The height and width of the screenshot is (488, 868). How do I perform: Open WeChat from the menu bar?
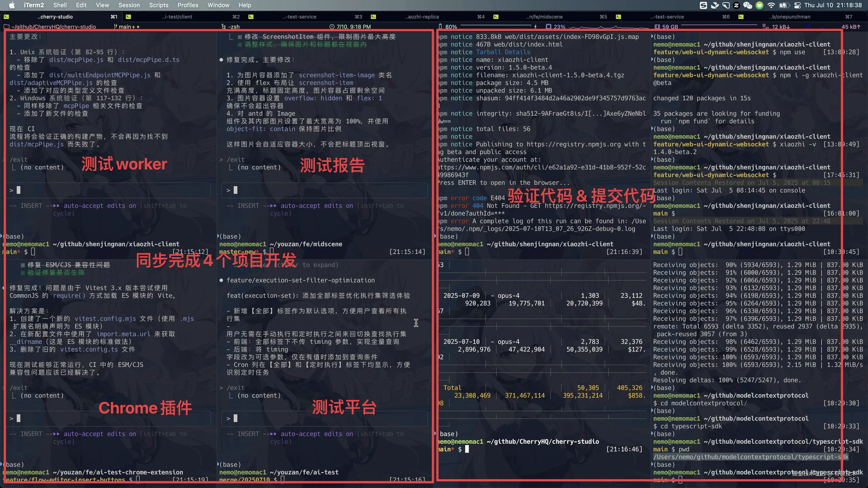click(747, 5)
